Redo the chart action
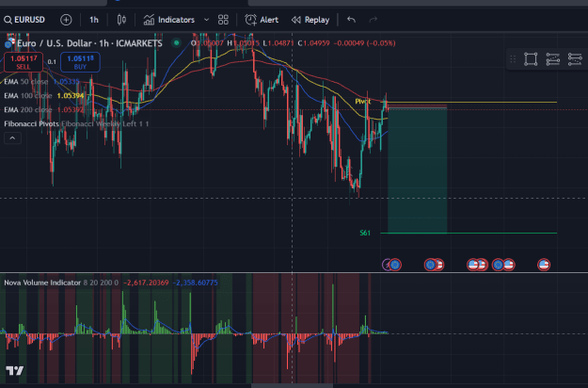 pos(373,20)
